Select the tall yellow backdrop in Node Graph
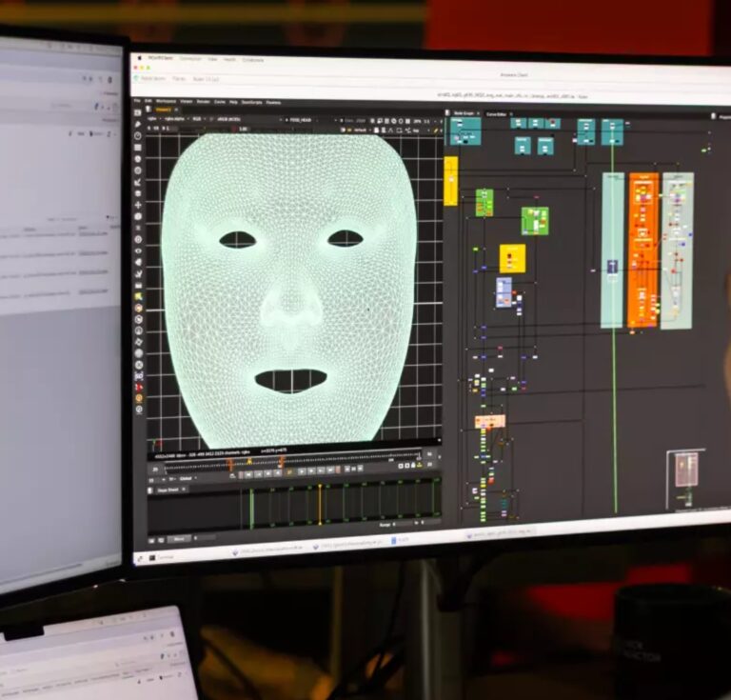 tap(451, 181)
